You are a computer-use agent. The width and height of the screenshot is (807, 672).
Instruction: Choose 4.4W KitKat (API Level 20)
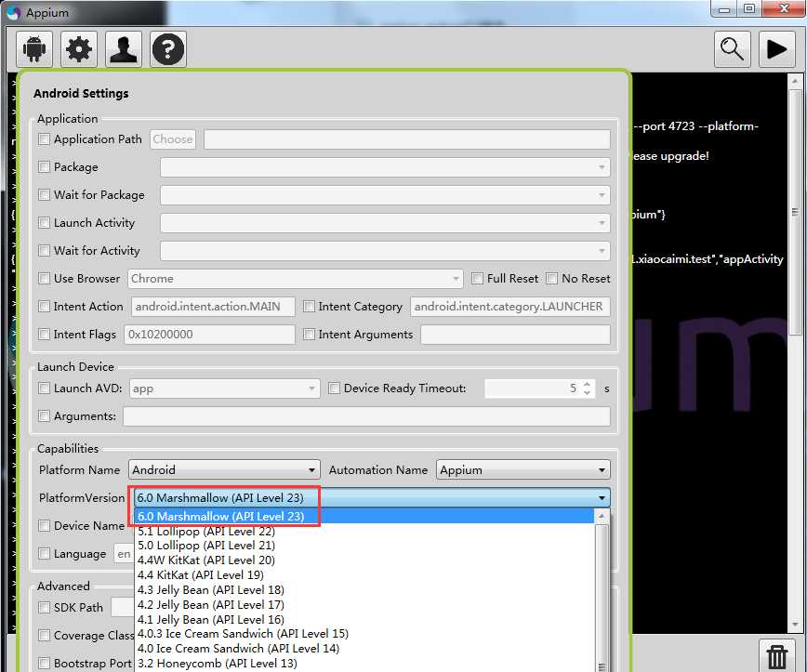coord(364,560)
